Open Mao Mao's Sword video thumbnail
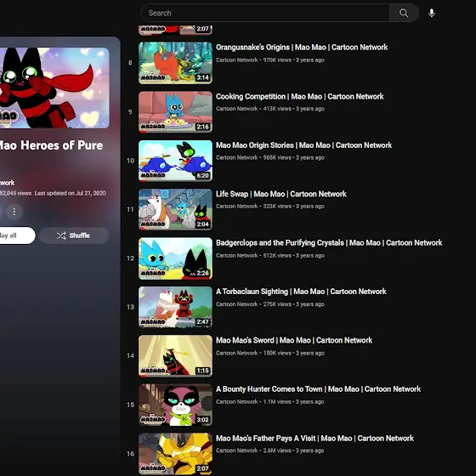 175,356
